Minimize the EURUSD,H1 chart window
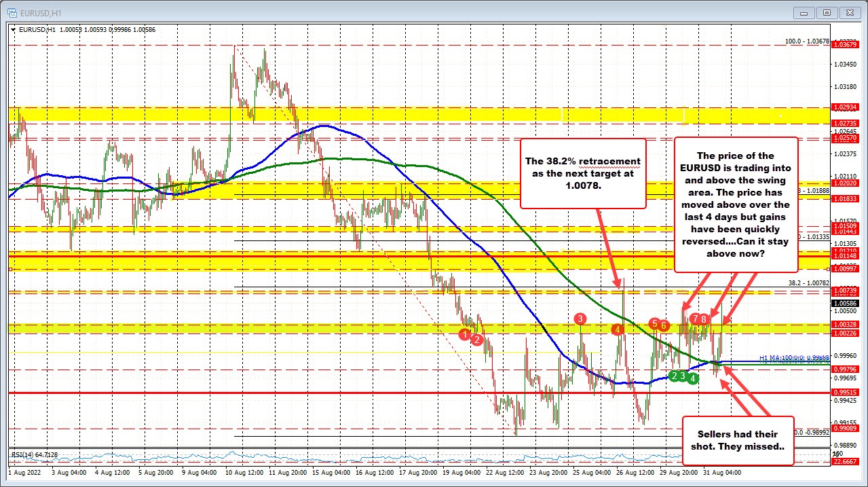 click(x=804, y=12)
